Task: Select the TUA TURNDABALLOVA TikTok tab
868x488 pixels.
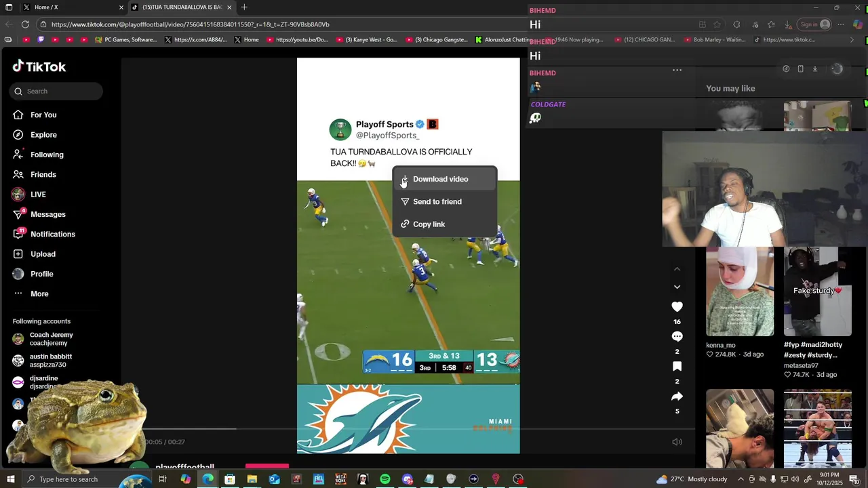Action: 182,7
